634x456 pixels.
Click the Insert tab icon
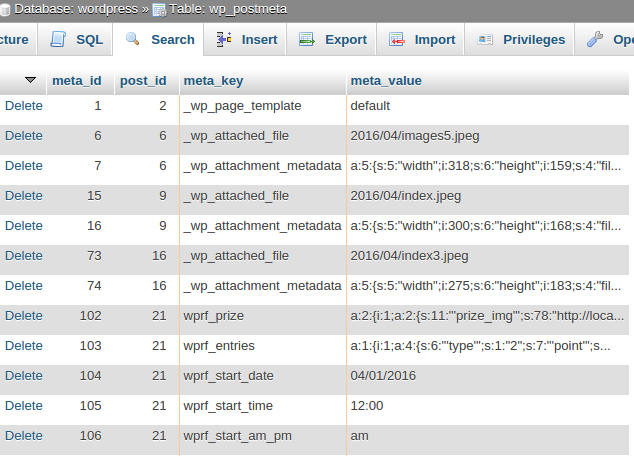[x=224, y=39]
